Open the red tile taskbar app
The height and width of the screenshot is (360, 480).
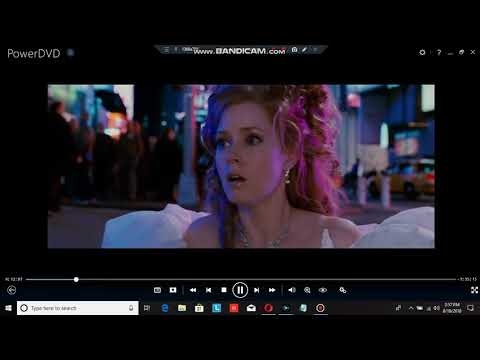[234, 308]
